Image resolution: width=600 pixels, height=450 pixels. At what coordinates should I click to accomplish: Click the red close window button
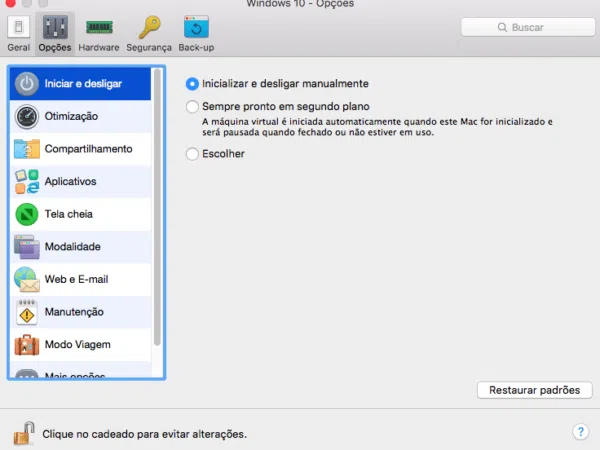click(x=10, y=3)
